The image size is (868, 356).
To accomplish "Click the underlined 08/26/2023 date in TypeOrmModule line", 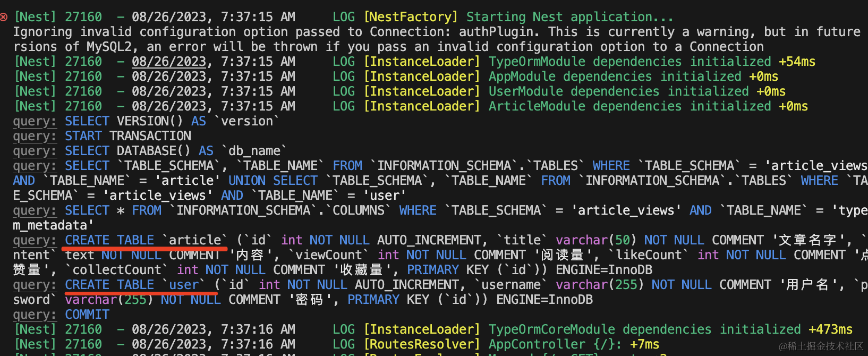I will point(168,62).
